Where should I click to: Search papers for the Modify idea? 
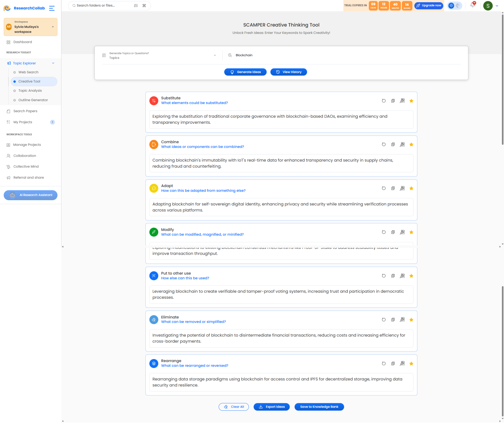[402, 232]
